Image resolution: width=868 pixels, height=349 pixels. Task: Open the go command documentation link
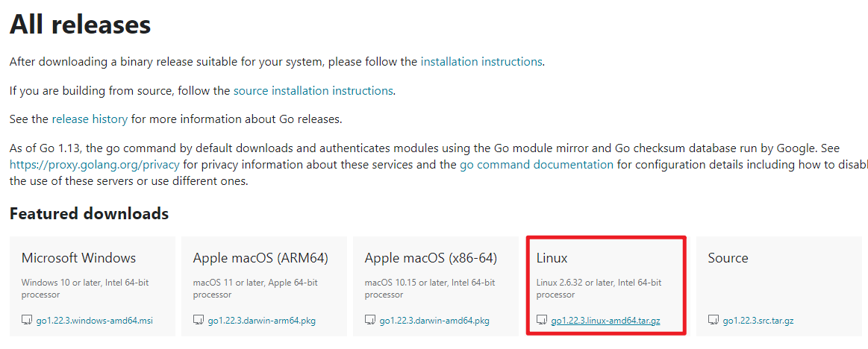[x=537, y=165]
